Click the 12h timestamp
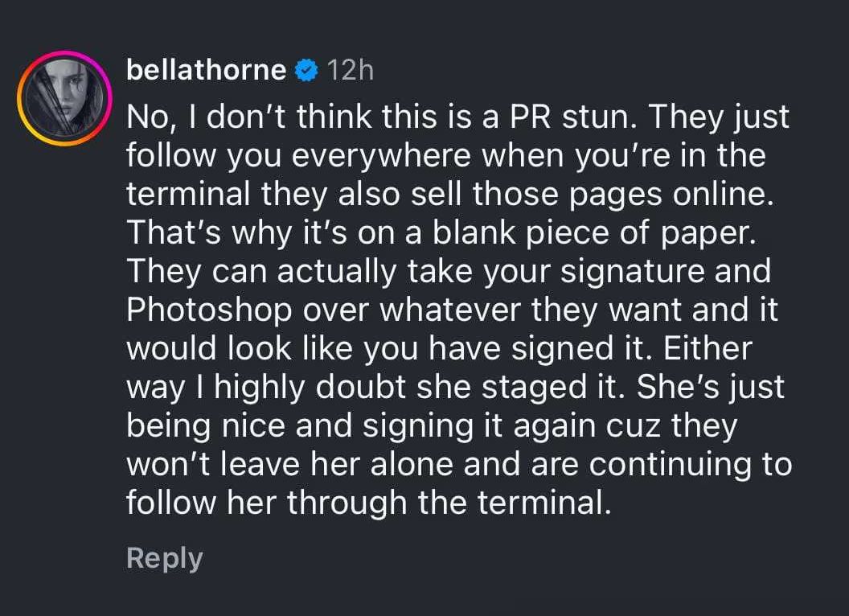 pos(351,71)
